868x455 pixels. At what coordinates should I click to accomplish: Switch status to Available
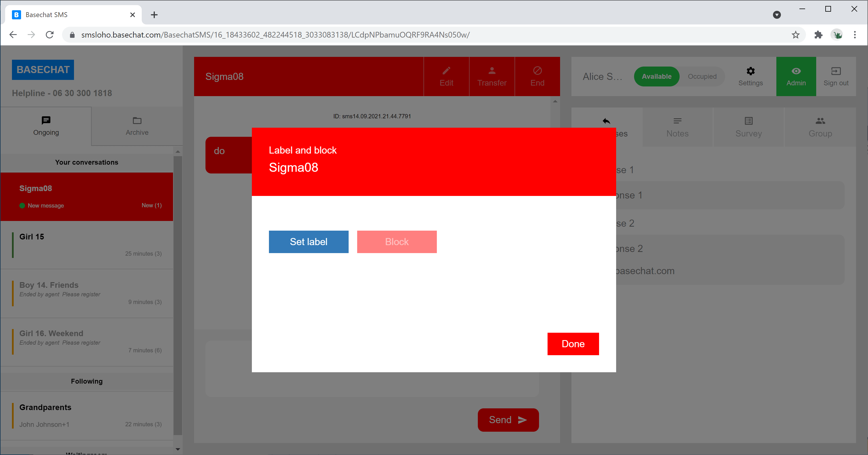[x=656, y=76]
